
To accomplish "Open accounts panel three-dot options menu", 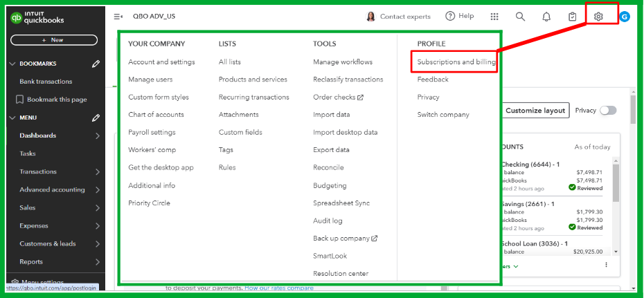I will point(606,265).
